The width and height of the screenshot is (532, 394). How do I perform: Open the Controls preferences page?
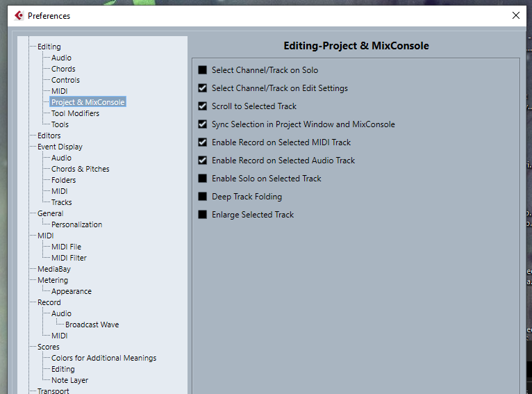pyautogui.click(x=65, y=80)
